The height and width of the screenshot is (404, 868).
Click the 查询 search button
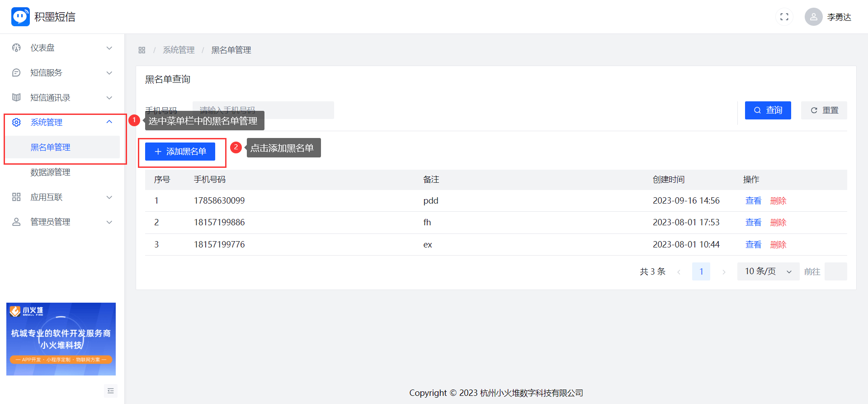[x=768, y=110]
